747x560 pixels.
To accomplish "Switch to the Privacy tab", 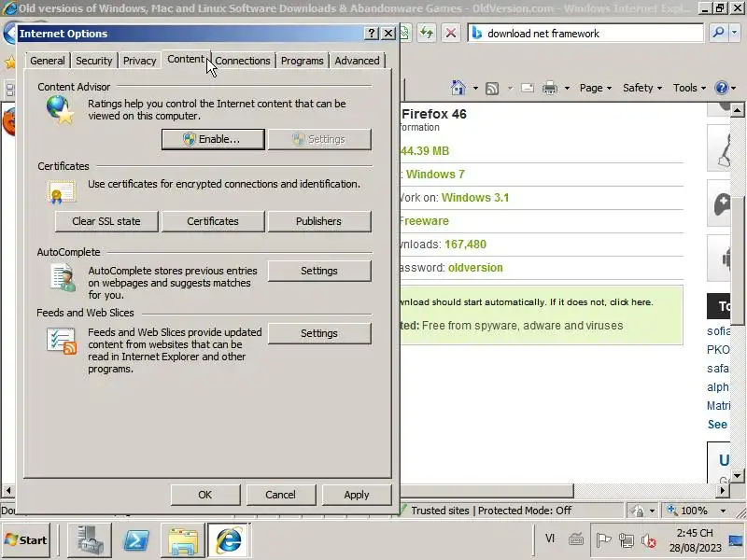I will [139, 61].
